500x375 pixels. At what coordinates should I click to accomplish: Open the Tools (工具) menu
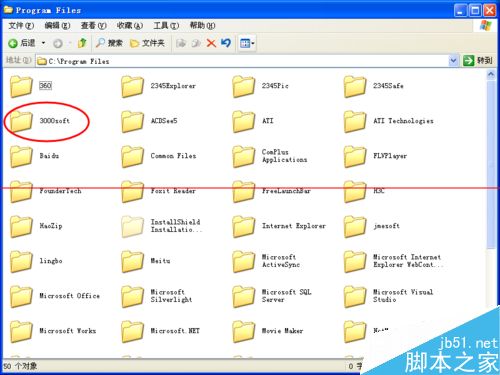click(166, 25)
